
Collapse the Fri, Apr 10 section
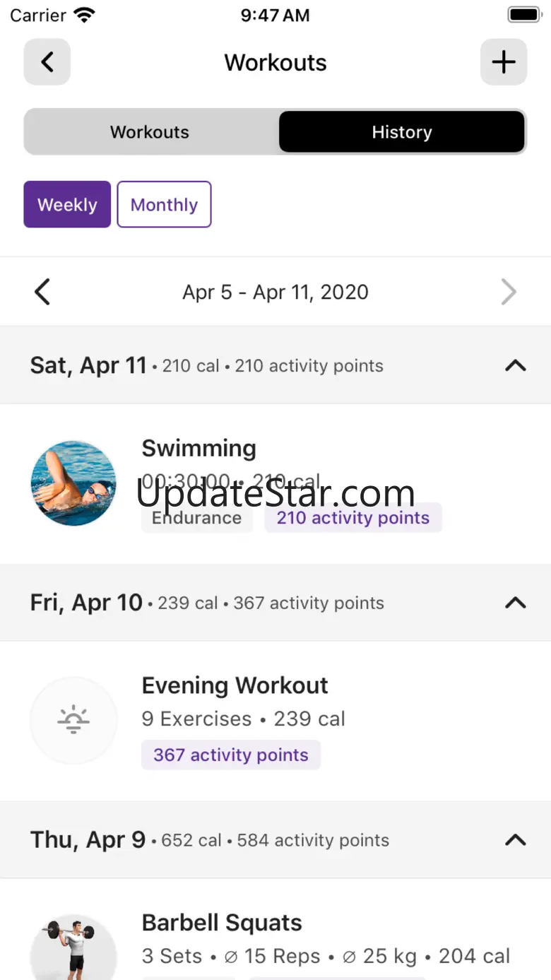(516, 603)
